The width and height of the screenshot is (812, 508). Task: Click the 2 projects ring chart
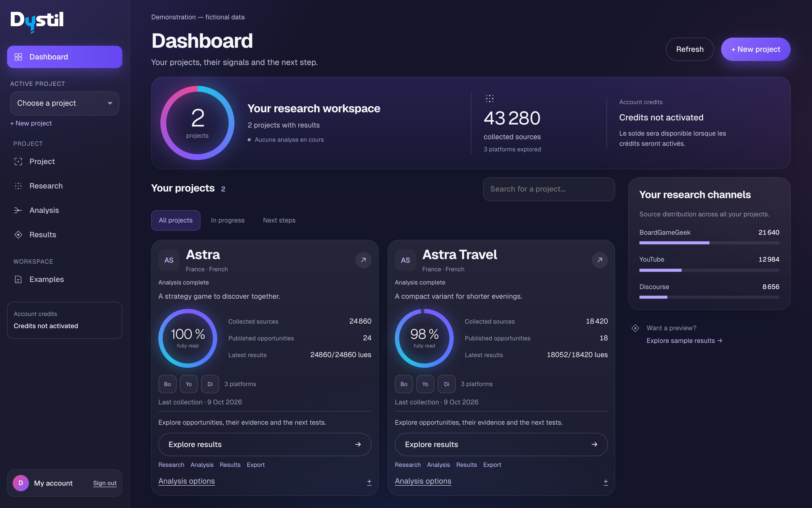pyautogui.click(x=197, y=123)
